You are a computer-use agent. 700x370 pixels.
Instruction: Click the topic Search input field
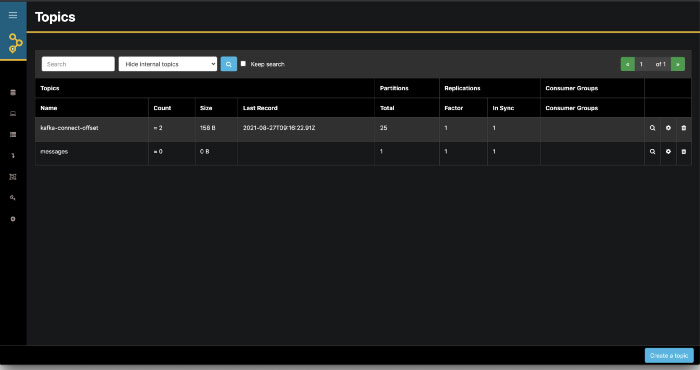click(x=78, y=64)
